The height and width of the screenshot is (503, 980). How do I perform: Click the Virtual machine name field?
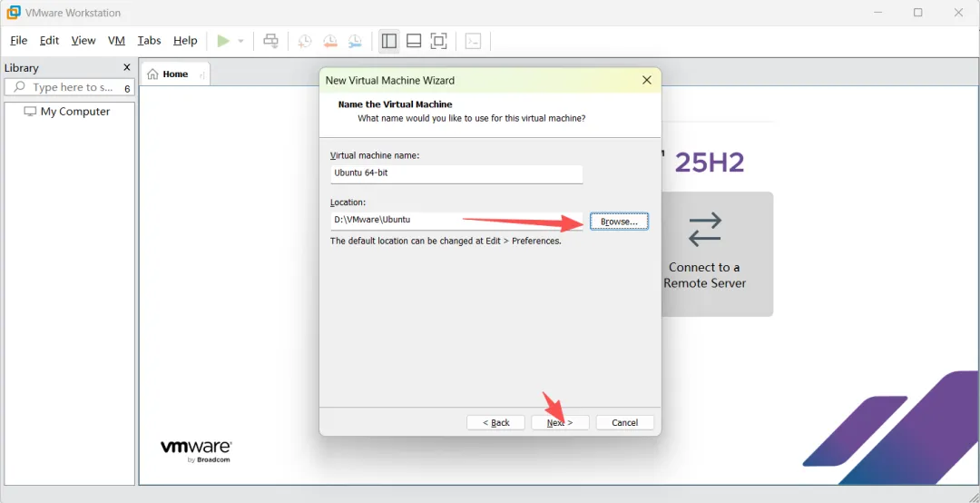[x=456, y=173]
